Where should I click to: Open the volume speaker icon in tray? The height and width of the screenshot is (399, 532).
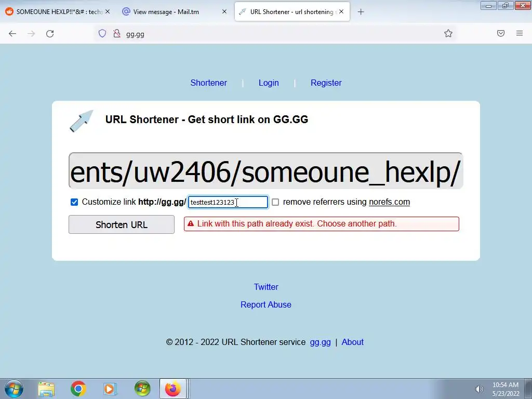pos(479,389)
